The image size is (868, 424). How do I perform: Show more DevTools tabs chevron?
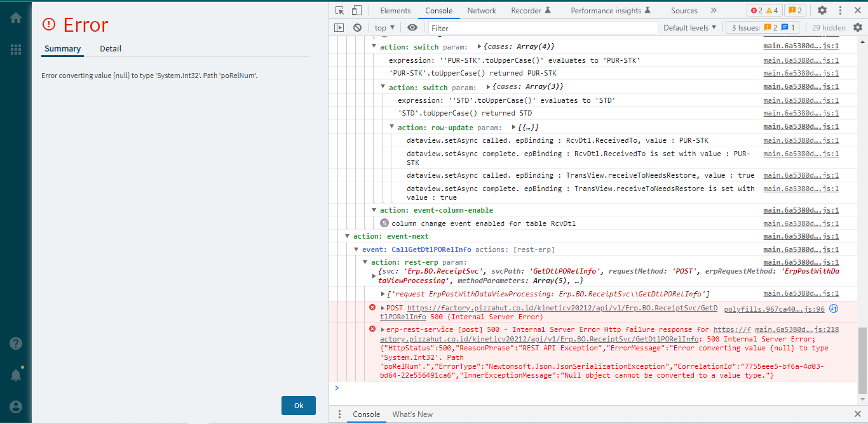[714, 10]
